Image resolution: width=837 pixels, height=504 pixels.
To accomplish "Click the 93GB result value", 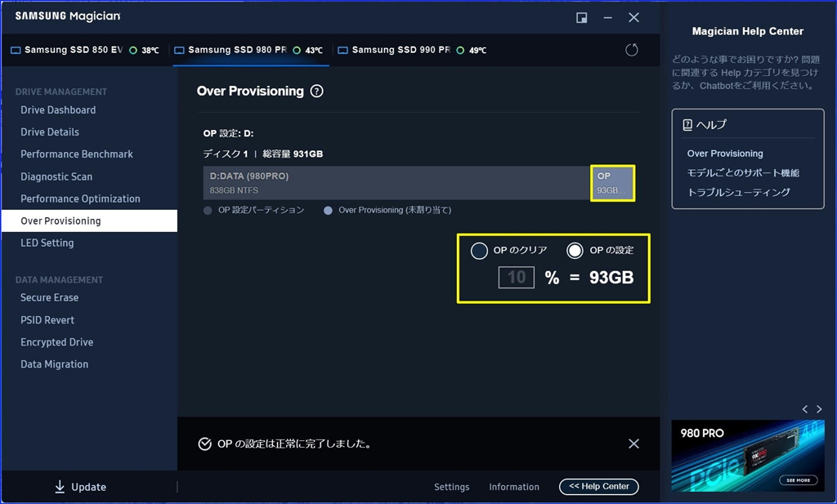I will coord(611,278).
